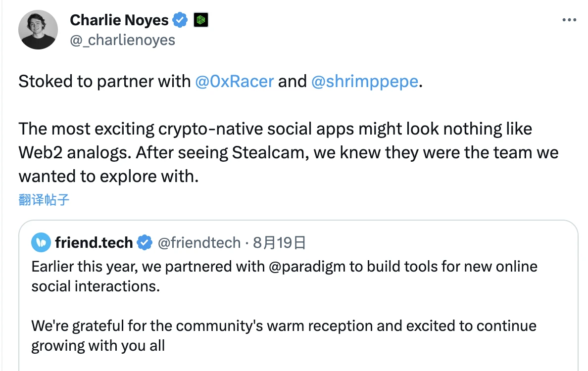
Task: Click the friend.tech avatar icon
Action: pos(41,242)
